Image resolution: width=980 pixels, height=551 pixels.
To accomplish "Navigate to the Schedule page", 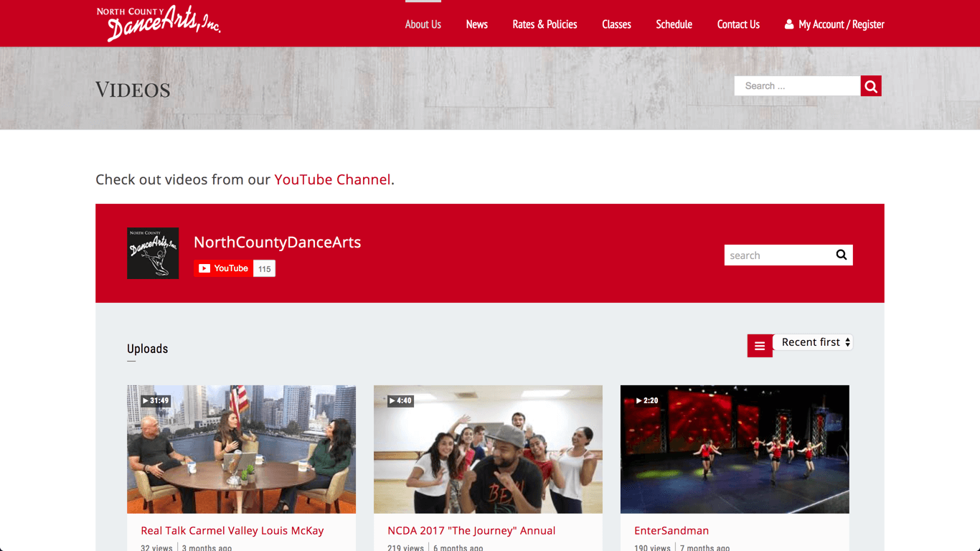I will 674,24.
